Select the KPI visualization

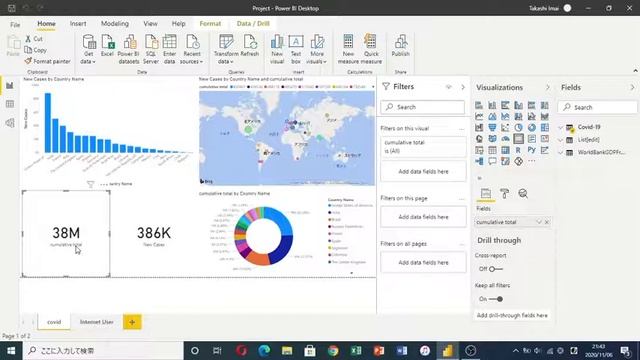(544, 139)
